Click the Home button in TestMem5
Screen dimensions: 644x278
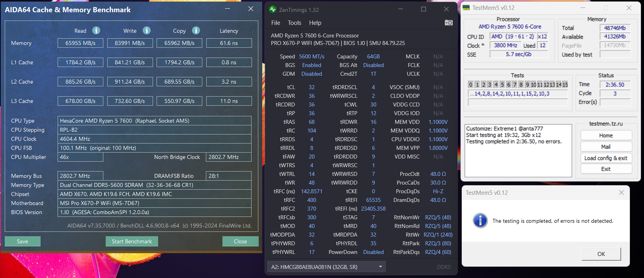pos(606,135)
